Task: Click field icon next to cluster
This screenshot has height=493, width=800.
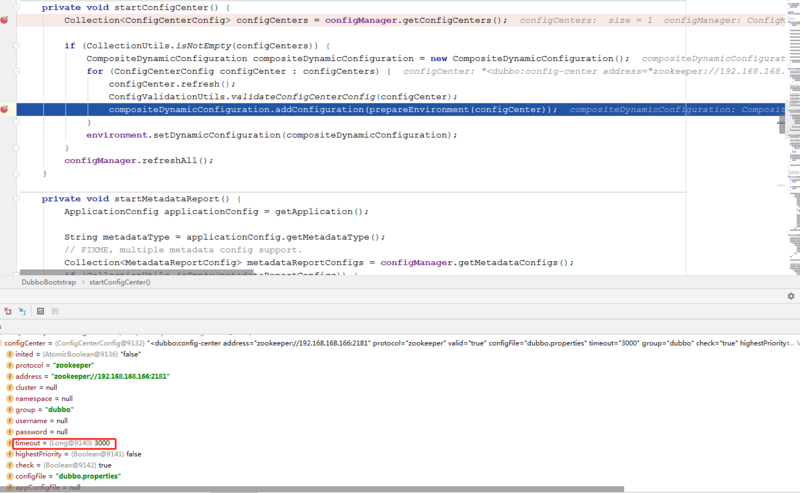Action: [x=10, y=387]
